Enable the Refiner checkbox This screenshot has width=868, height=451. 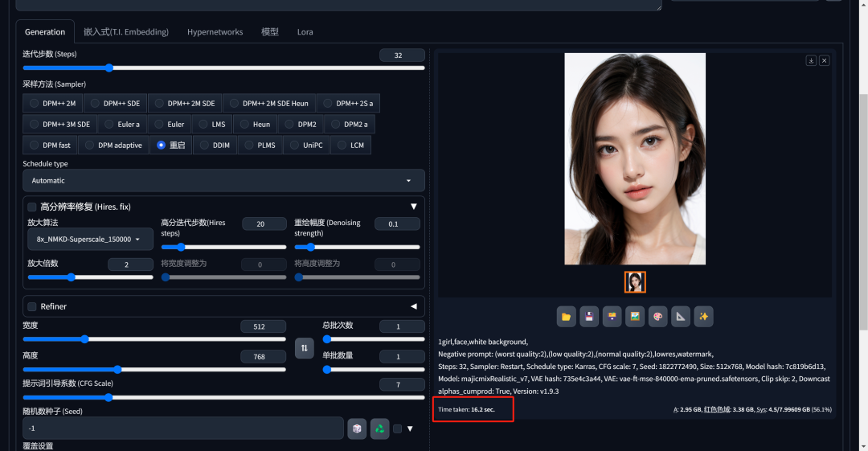pos(32,306)
